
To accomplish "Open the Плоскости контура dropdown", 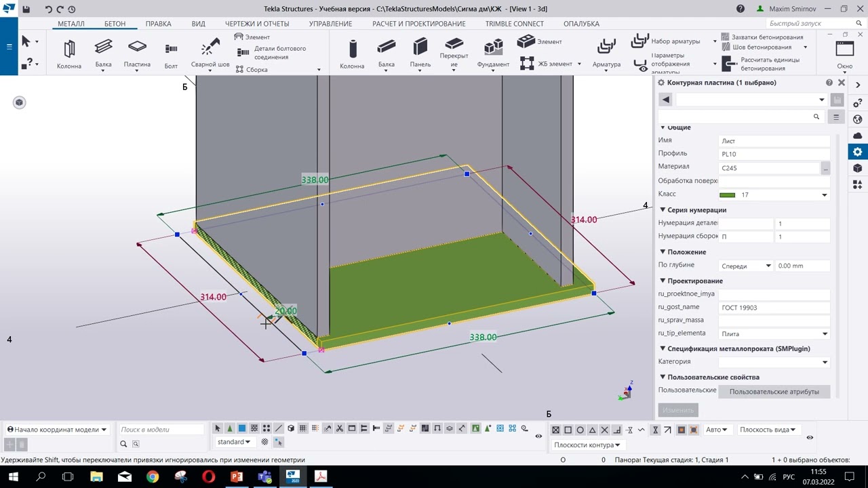I will (589, 445).
